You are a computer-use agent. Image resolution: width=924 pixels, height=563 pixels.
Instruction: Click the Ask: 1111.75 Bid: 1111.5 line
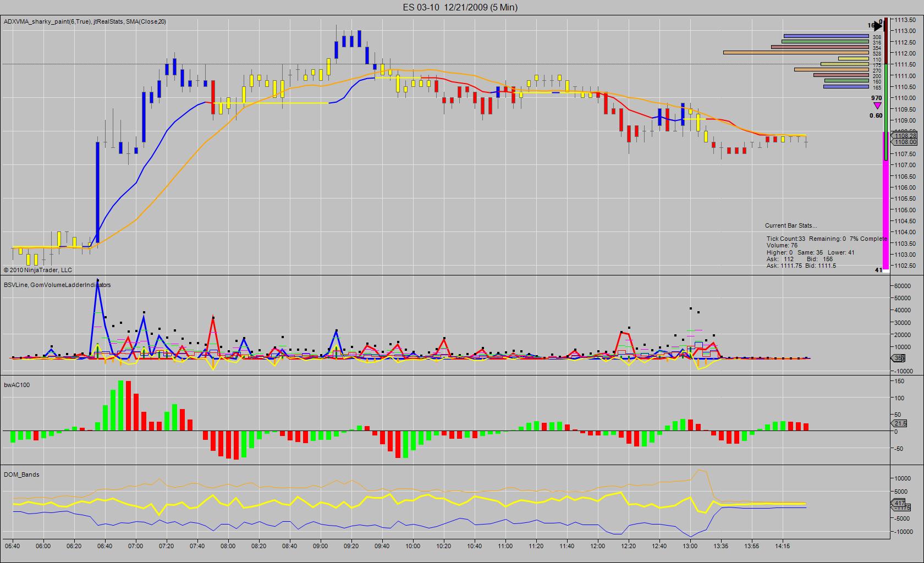click(801, 266)
